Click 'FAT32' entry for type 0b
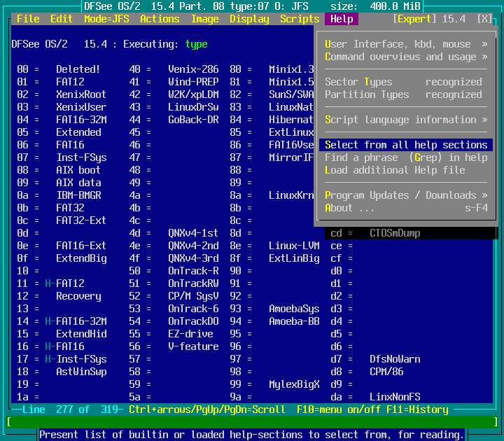 [x=70, y=208]
